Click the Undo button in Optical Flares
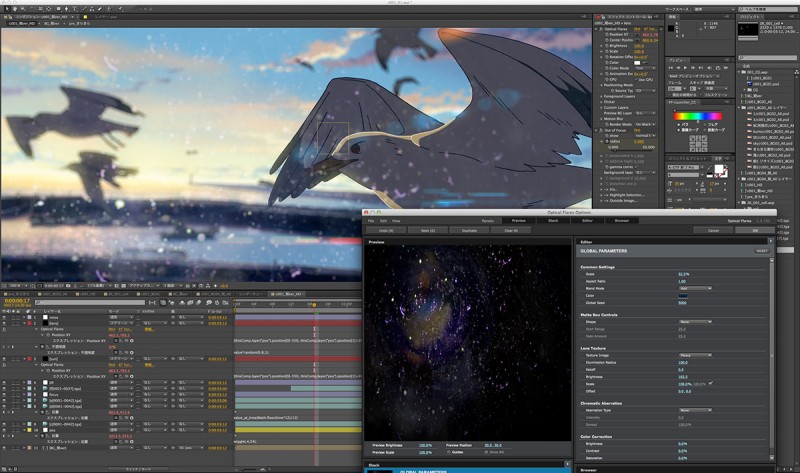Image resolution: width=800 pixels, height=473 pixels. click(386, 230)
